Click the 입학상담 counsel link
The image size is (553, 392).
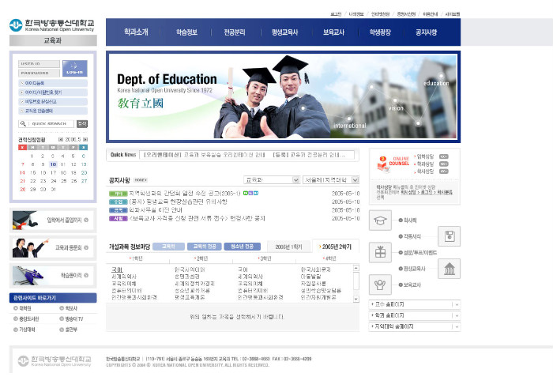pos(425,156)
